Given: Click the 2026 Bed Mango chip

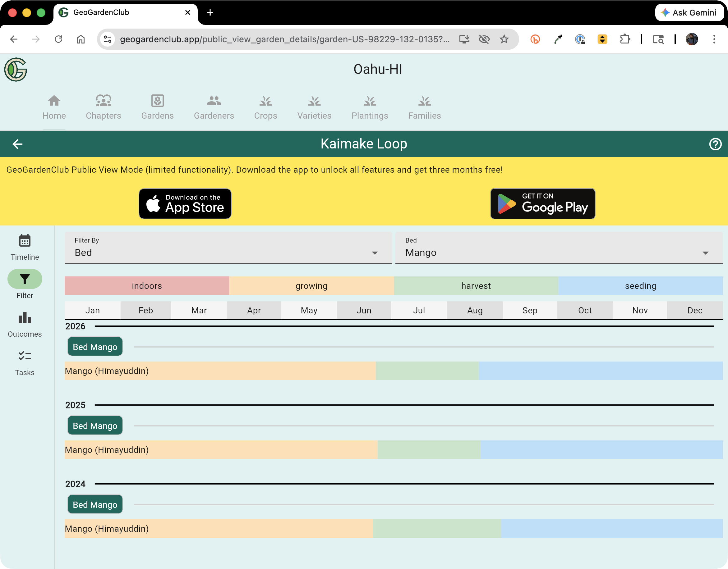Looking at the screenshot, I should click(95, 347).
